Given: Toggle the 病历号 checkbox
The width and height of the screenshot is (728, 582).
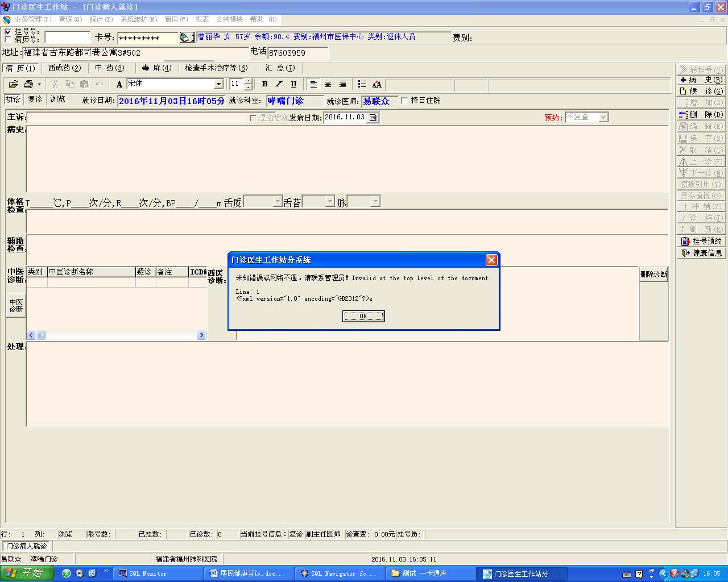Looking at the screenshot, I should click(8, 39).
